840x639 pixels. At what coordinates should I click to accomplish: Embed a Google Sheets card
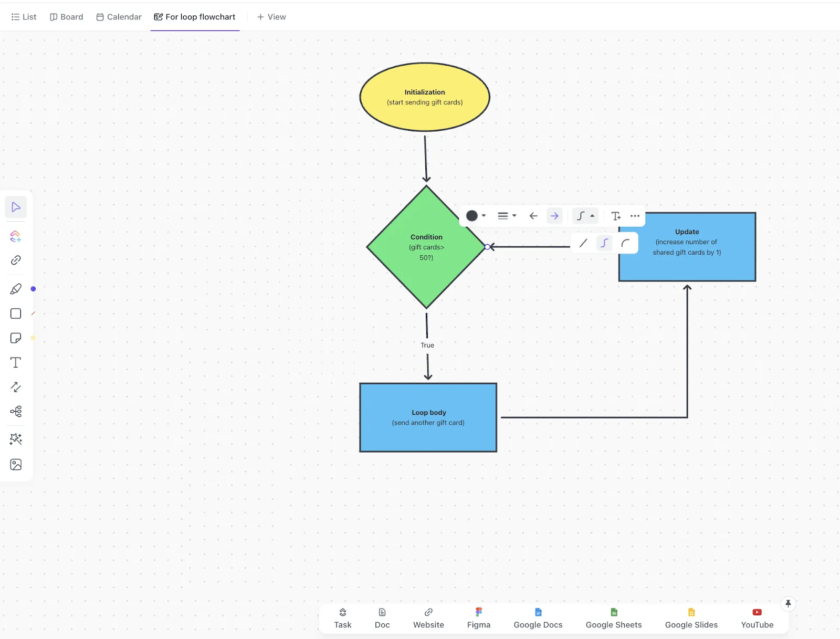pos(614,619)
